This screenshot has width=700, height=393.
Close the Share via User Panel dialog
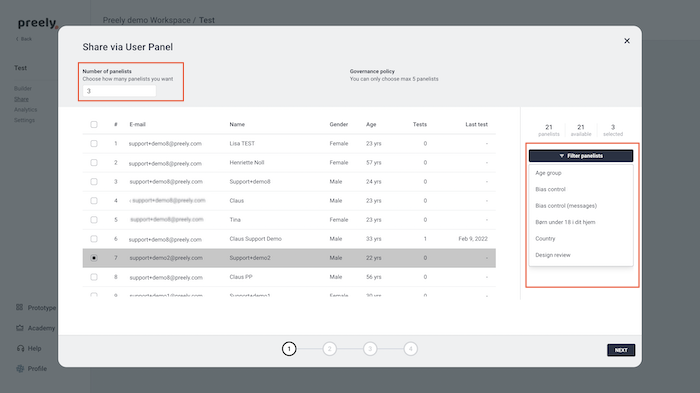pos(627,41)
